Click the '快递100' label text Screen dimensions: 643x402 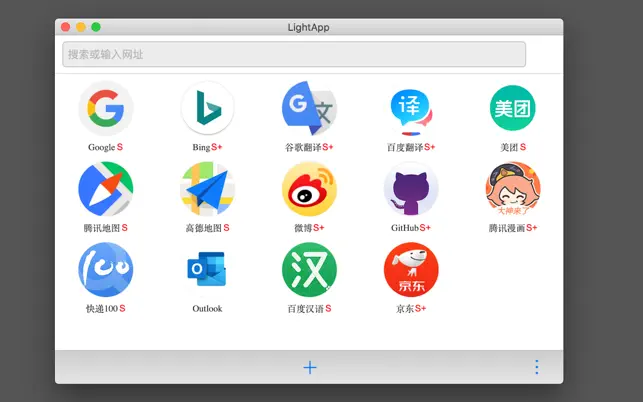pyautogui.click(x=102, y=308)
